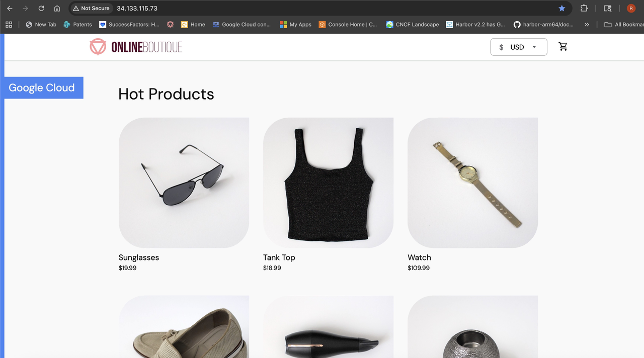Screen dimensions: 644x358
Task: Open the Watch product image
Action: [x=472, y=183]
